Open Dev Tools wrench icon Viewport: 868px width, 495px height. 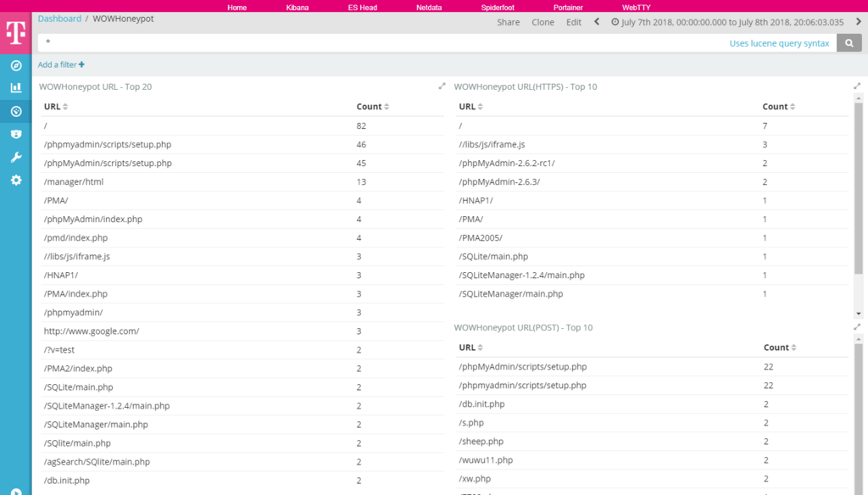16,158
